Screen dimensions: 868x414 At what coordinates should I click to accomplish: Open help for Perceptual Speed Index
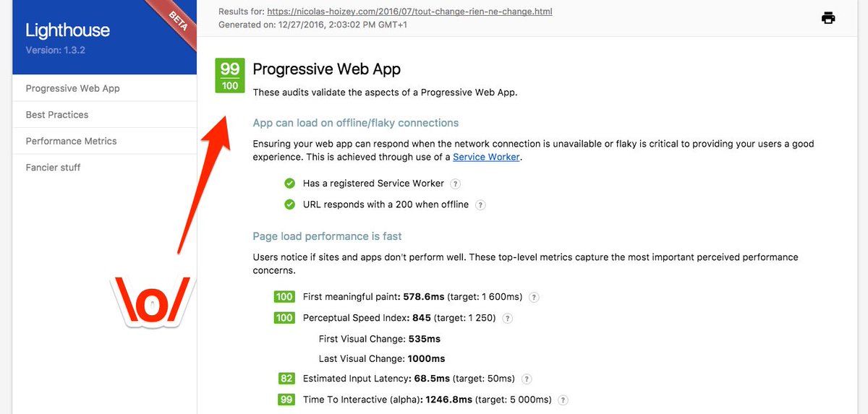tap(507, 318)
